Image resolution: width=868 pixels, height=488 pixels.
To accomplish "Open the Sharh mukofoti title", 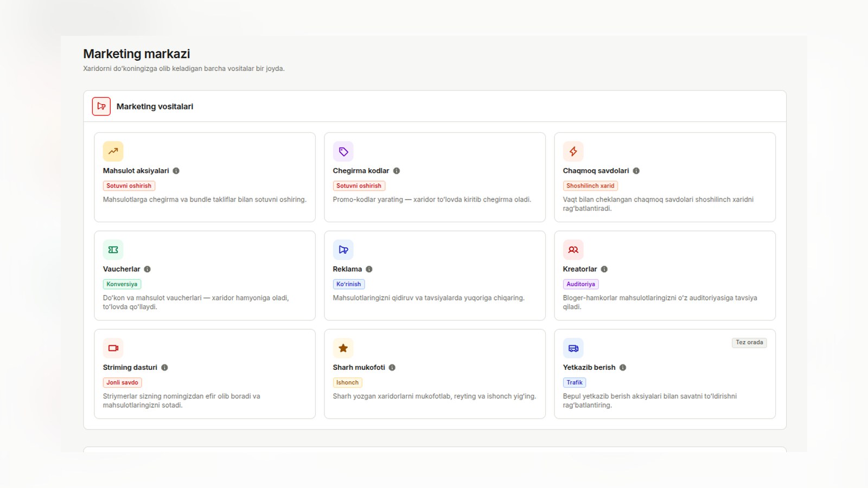I will tap(359, 368).
